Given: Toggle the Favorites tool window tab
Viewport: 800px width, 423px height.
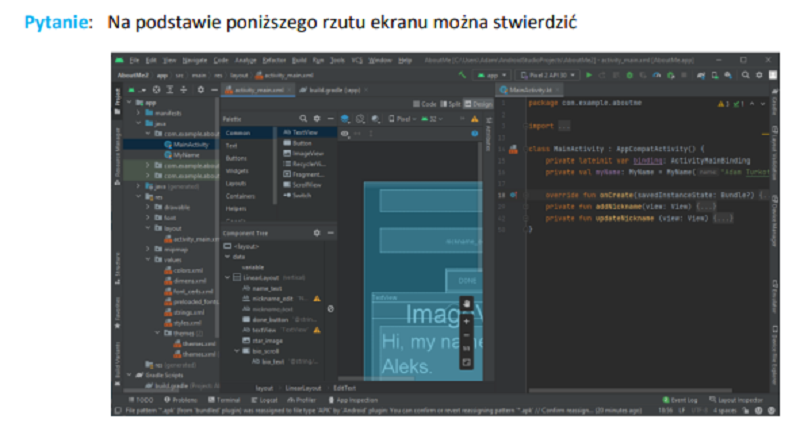Looking at the screenshot, I should pyautogui.click(x=117, y=312).
